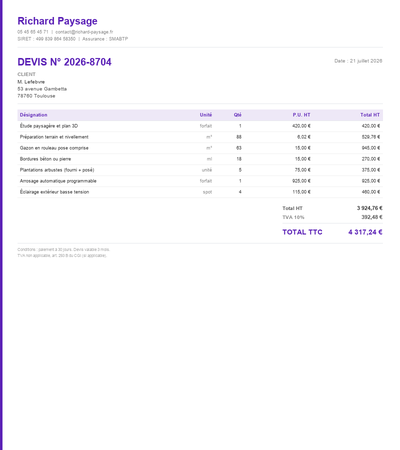This screenshot has width=400, height=450.
Task: Click the Qté column header
Action: [x=238, y=115]
